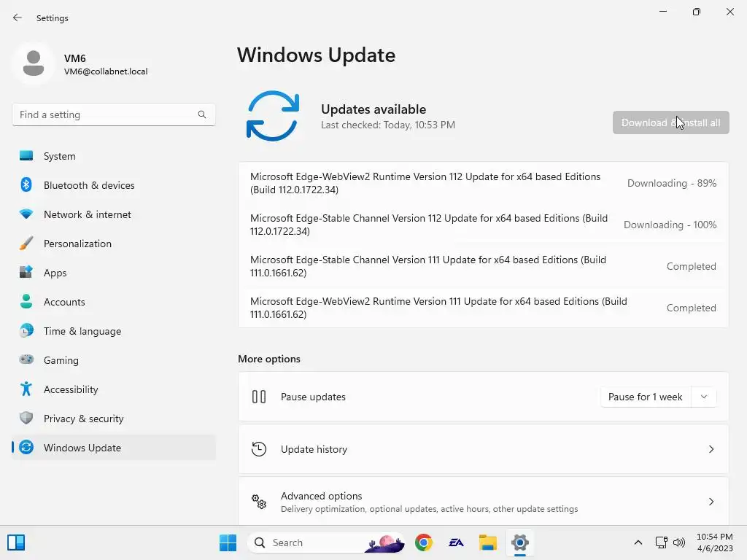Click the Updates available heading
The width and height of the screenshot is (747, 560).
pos(373,109)
